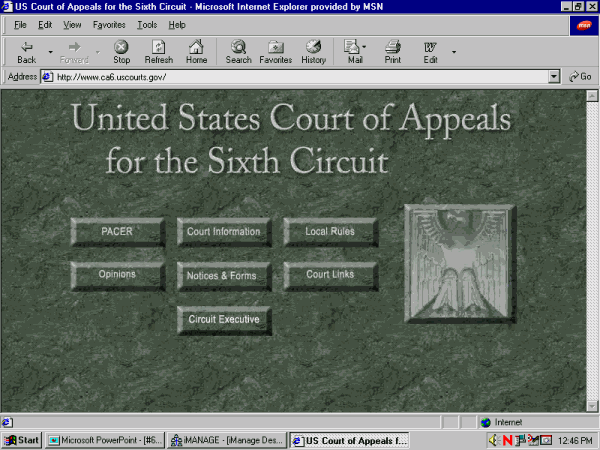Click the address bar URL field
The image size is (600, 450).
coord(300,77)
